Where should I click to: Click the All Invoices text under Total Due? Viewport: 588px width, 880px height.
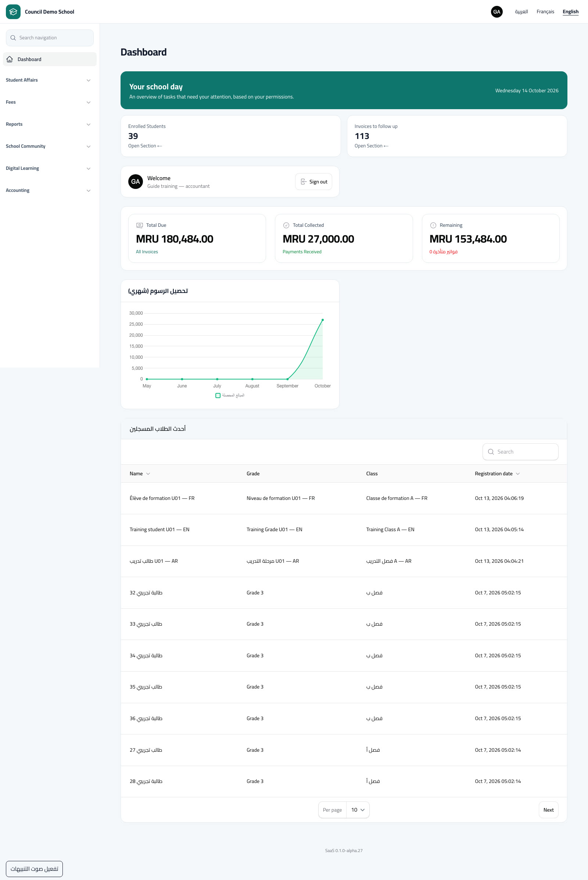click(x=147, y=252)
